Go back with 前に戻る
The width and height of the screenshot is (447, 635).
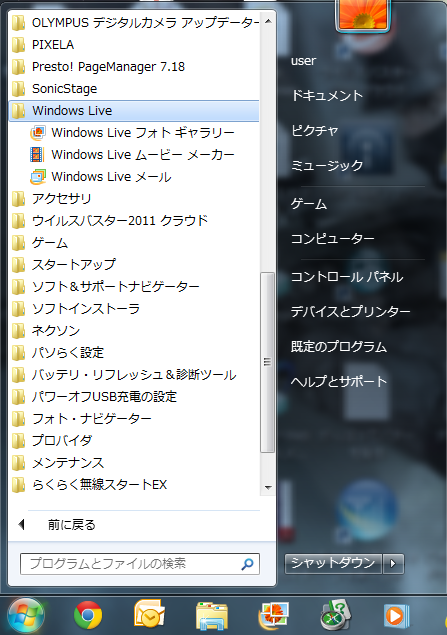[71, 525]
